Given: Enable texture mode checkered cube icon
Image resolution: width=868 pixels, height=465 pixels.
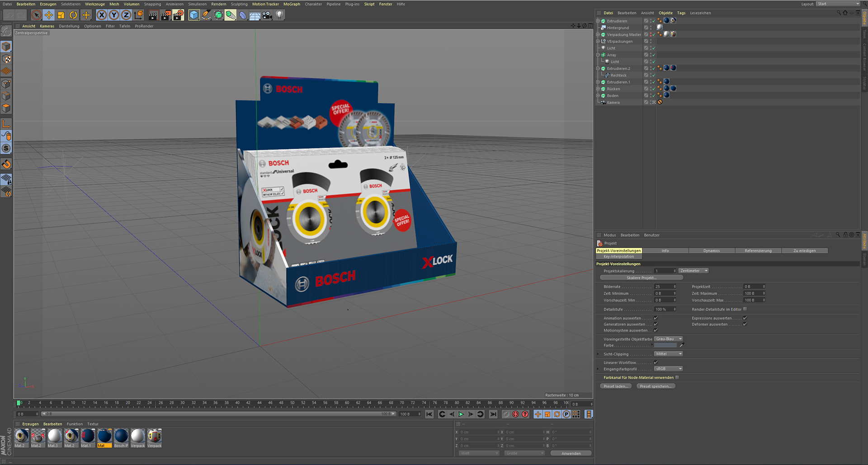Looking at the screenshot, I should (6, 59).
